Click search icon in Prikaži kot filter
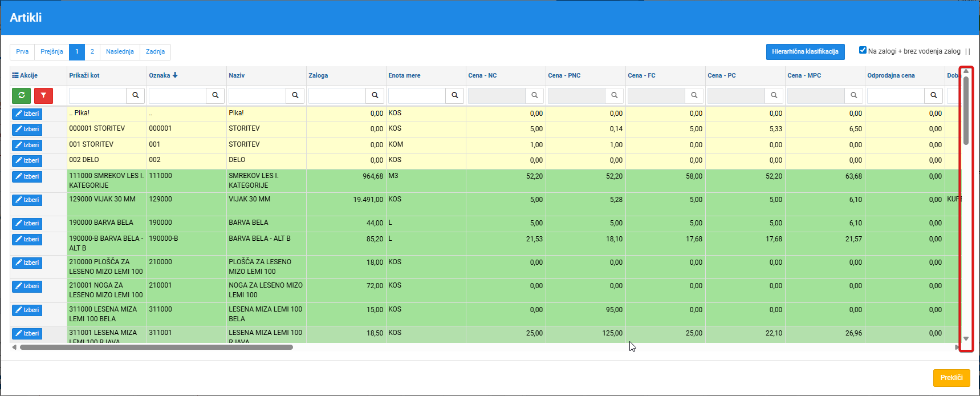 pos(136,95)
